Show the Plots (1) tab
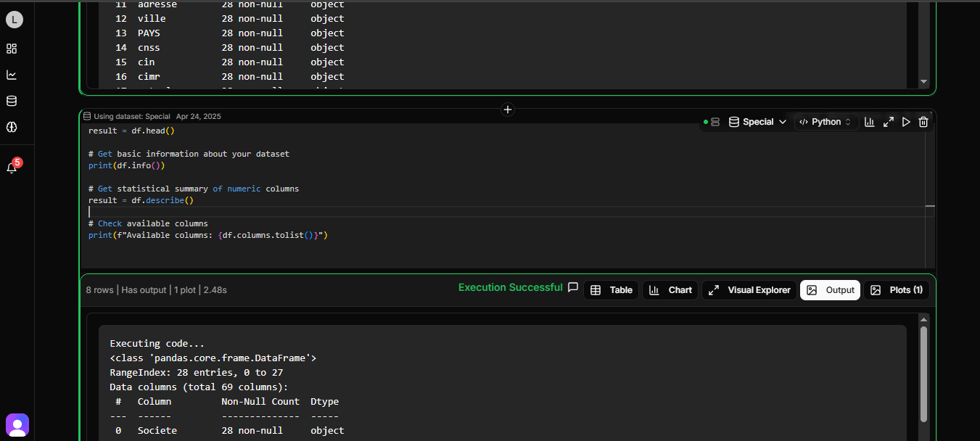 pos(896,290)
